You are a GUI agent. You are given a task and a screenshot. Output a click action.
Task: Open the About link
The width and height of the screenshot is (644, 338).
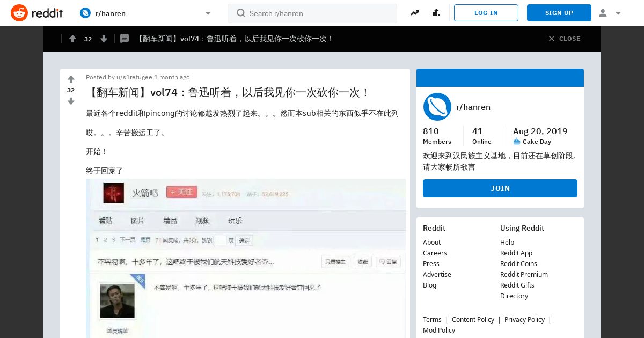(x=431, y=242)
